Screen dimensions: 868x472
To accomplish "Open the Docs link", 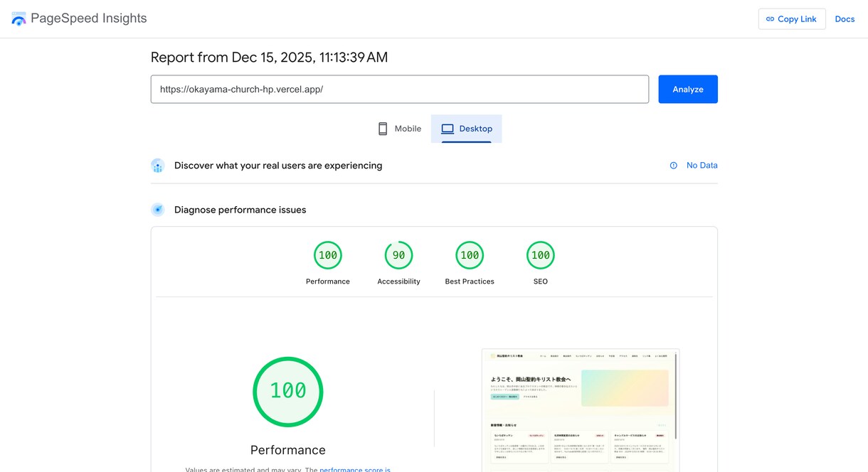I will click(x=845, y=19).
